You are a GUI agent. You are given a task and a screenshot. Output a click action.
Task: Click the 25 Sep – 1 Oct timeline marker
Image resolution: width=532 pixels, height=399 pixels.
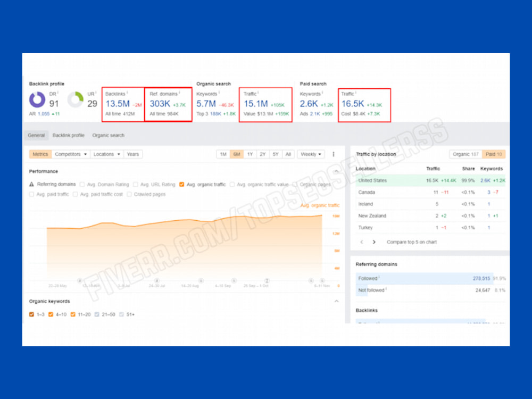coord(267,280)
